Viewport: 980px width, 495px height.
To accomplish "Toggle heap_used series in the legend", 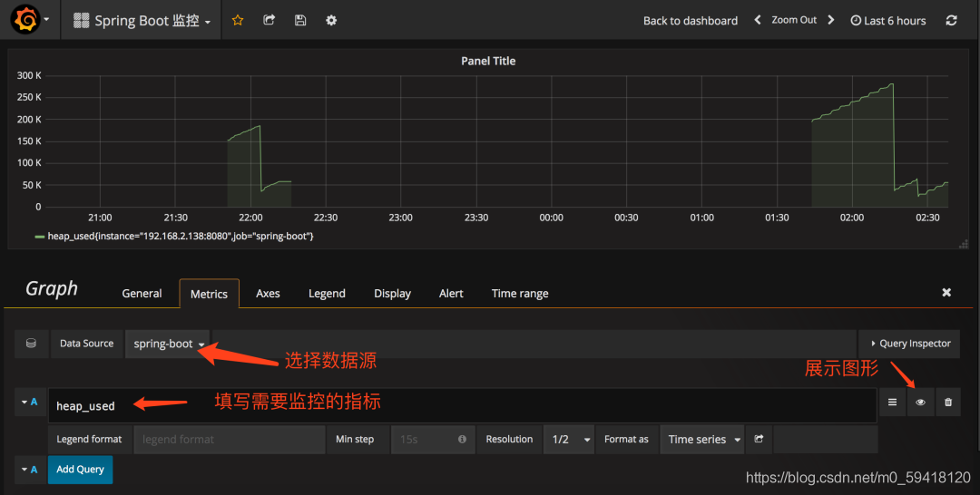I will click(x=181, y=236).
